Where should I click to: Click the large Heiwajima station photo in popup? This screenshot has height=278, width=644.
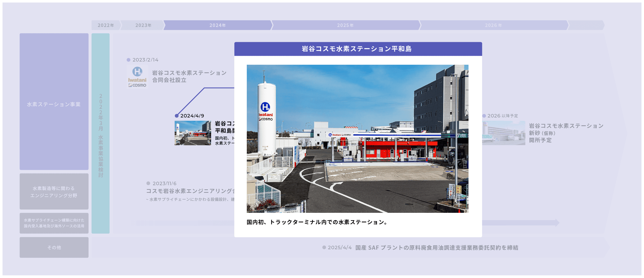357,139
